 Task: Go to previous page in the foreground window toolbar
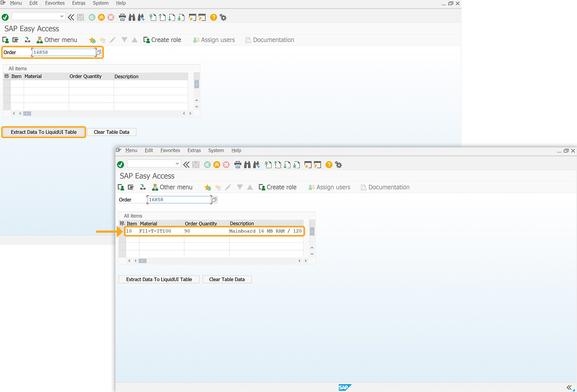click(277, 165)
